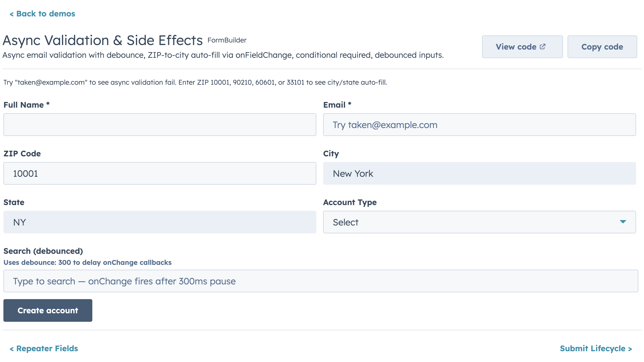Focus the Full Name input field
Screen dimensions: 644x362
click(x=160, y=125)
